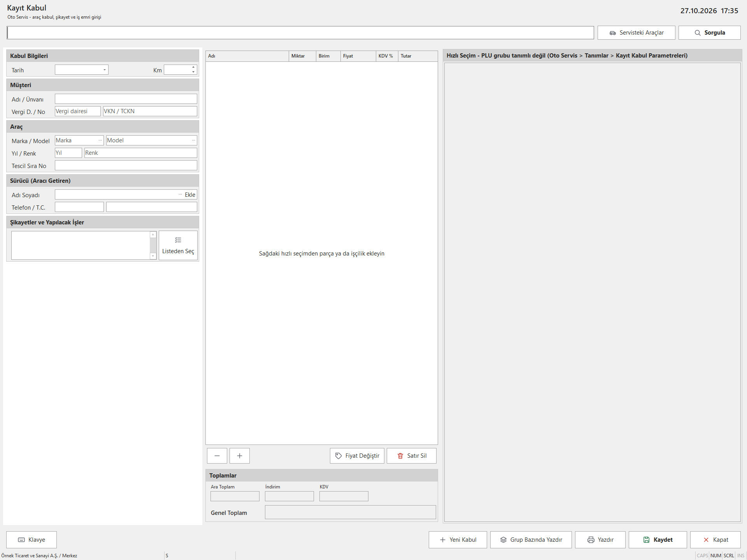Image resolution: width=747 pixels, height=560 pixels.
Task: Click complaints box scroll down arrow
Action: pos(153,256)
